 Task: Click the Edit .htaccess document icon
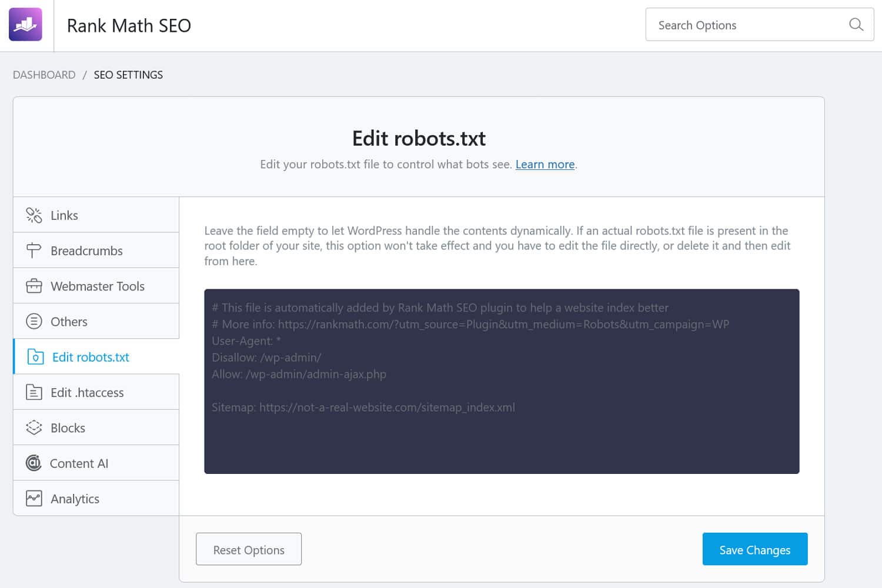[34, 392]
